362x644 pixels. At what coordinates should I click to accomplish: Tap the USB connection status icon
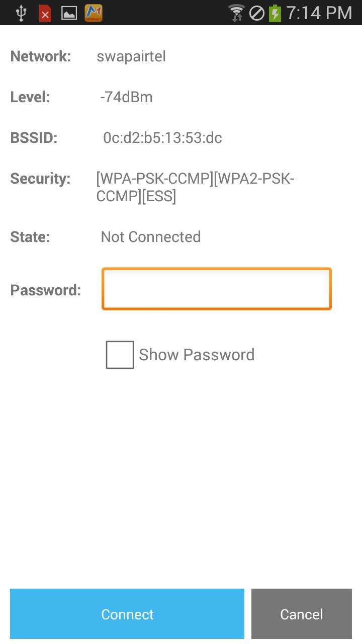(21, 13)
